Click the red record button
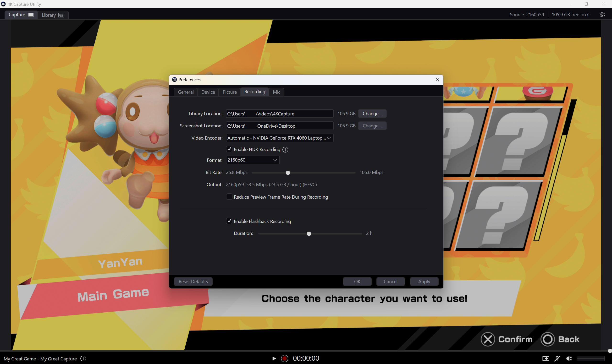Viewport: 612px width, 364px height. coord(284,358)
